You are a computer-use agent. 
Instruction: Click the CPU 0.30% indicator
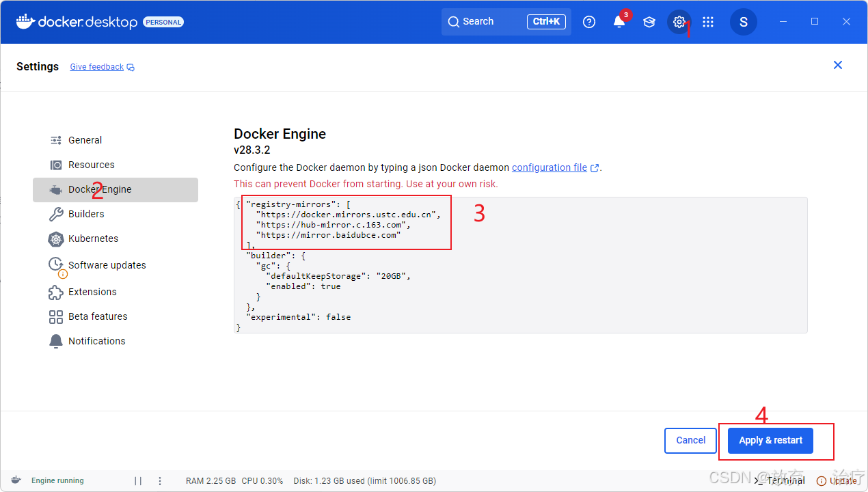pos(262,481)
